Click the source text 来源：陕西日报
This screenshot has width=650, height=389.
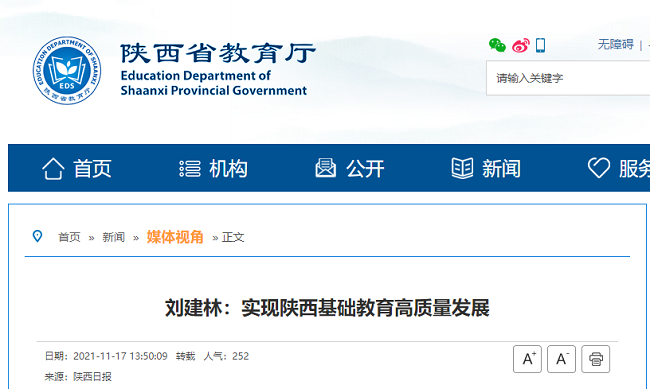[78, 377]
